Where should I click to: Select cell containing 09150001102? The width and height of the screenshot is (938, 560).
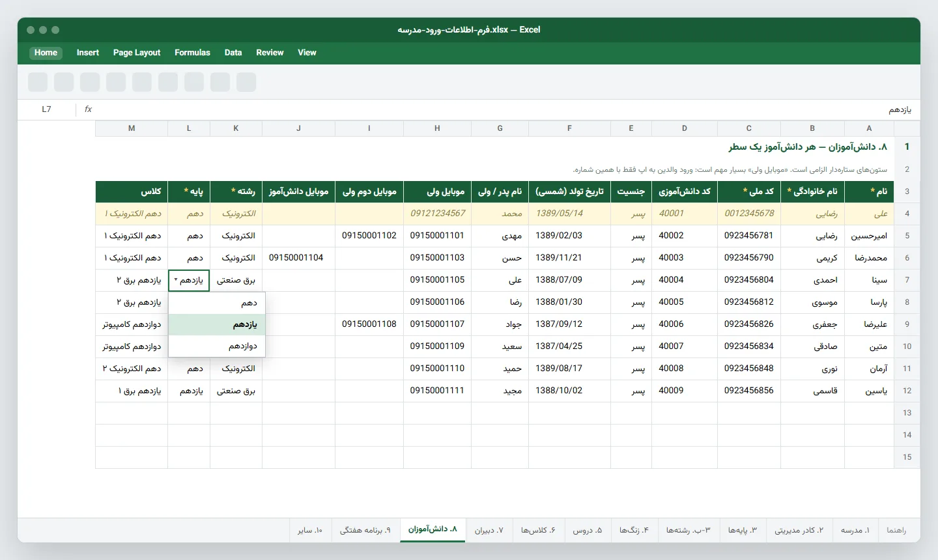(x=369, y=236)
